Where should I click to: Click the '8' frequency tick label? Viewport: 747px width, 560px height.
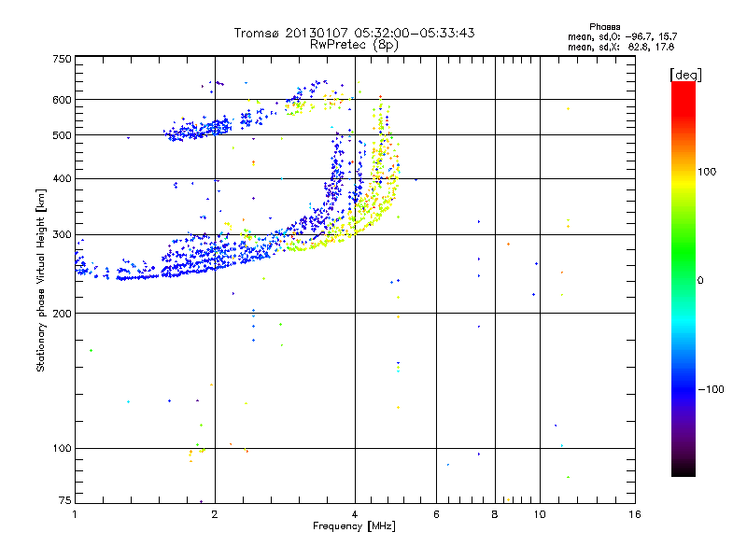point(495,514)
